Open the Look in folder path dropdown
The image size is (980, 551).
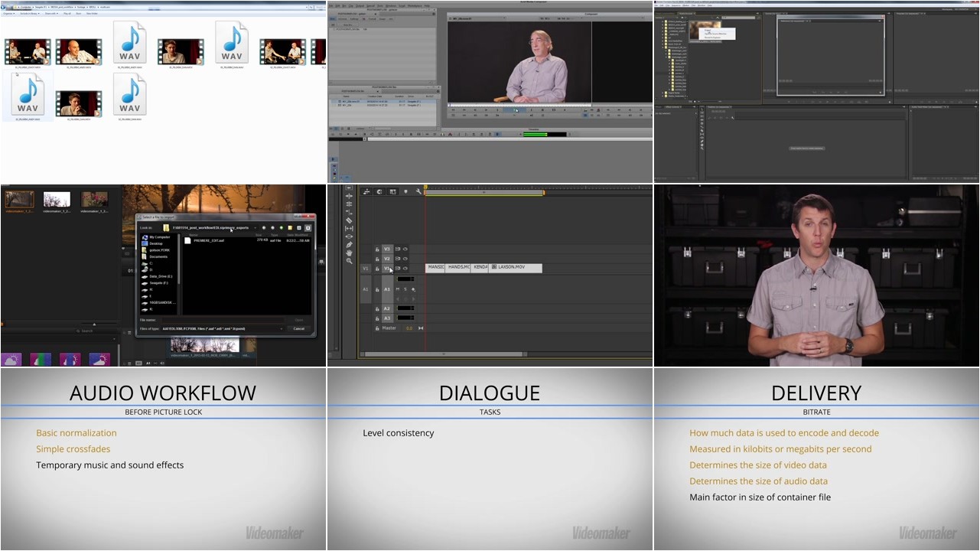[256, 228]
